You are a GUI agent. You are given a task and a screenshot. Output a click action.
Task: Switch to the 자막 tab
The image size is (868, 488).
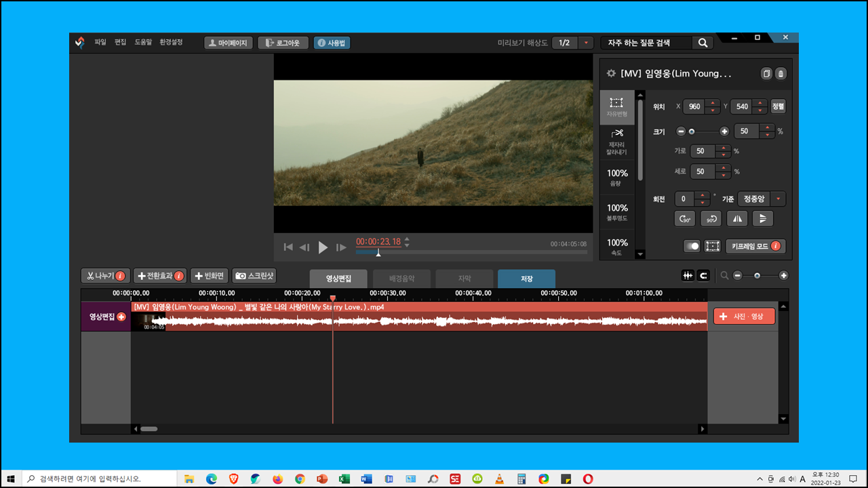click(x=465, y=279)
